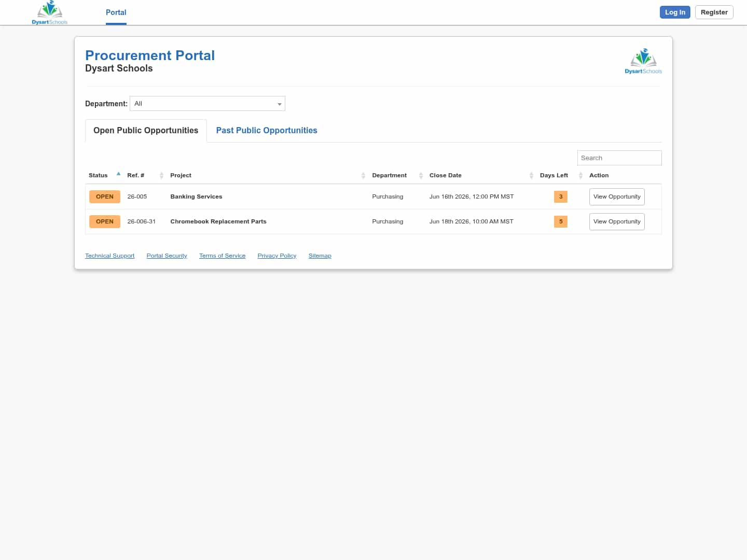
Task: Click the Close Date column header label
Action: click(x=446, y=176)
